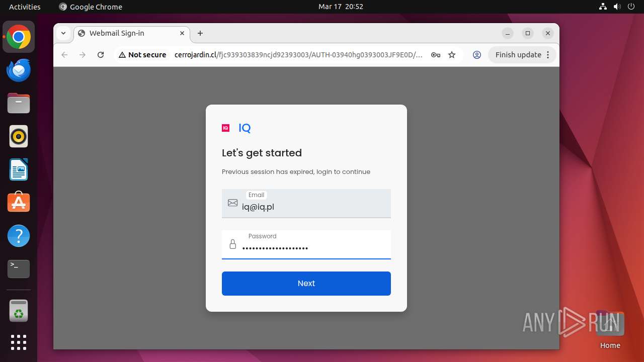Open Google Chrome from the dock
This screenshot has height=362, width=644.
pyautogui.click(x=19, y=37)
